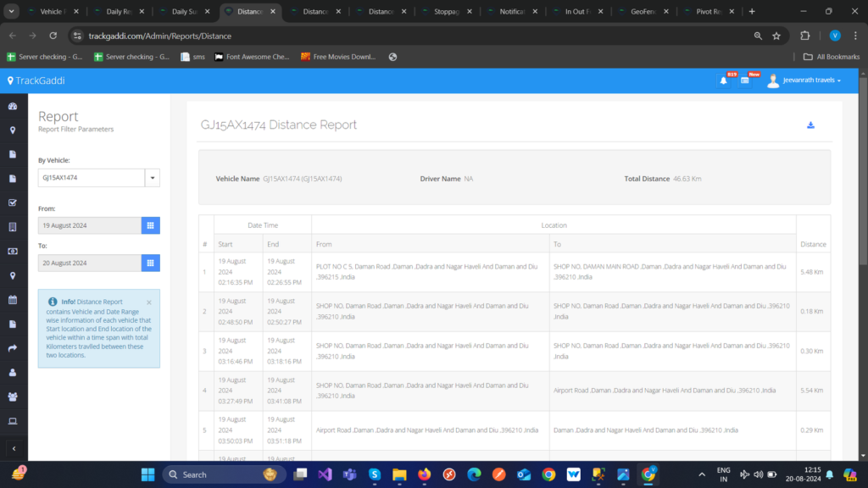This screenshot has width=868, height=488.
Task: Open the laptop device sidebar icon
Action: pos(13,421)
